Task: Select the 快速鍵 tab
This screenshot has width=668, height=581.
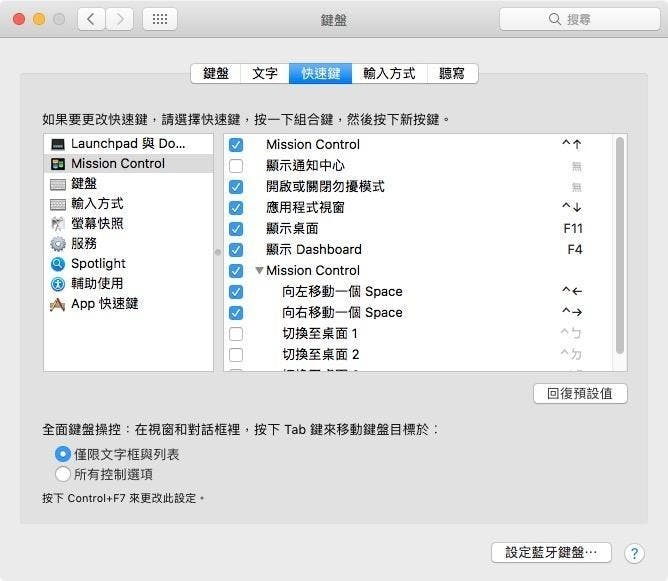Action: (x=320, y=74)
